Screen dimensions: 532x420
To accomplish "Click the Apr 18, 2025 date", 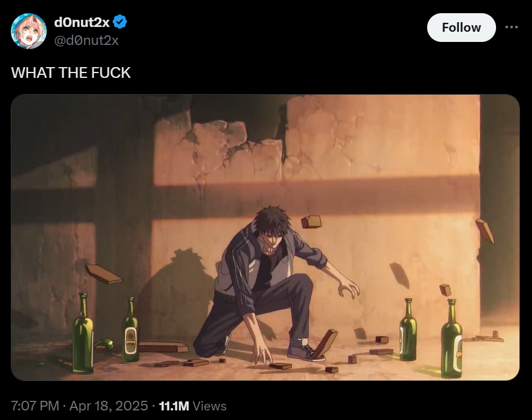I will pyautogui.click(x=108, y=406).
